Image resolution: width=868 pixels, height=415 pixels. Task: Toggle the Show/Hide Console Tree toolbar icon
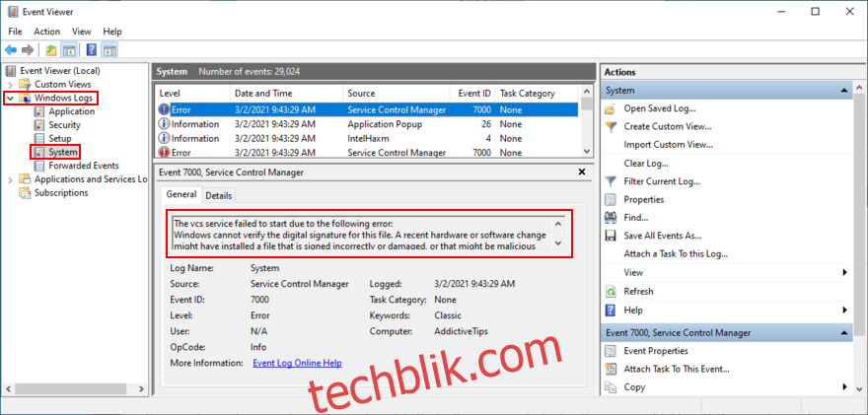pos(69,50)
